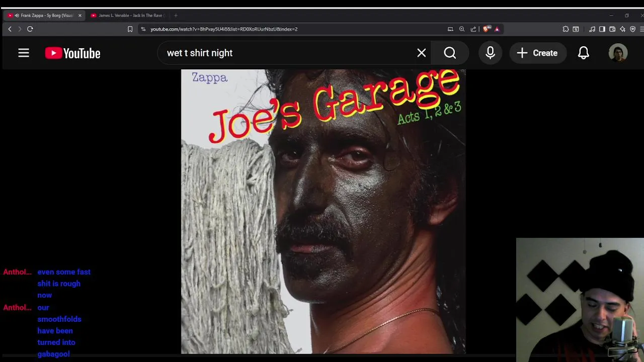Go forward in browser history
The image size is (644, 362).
point(20,29)
